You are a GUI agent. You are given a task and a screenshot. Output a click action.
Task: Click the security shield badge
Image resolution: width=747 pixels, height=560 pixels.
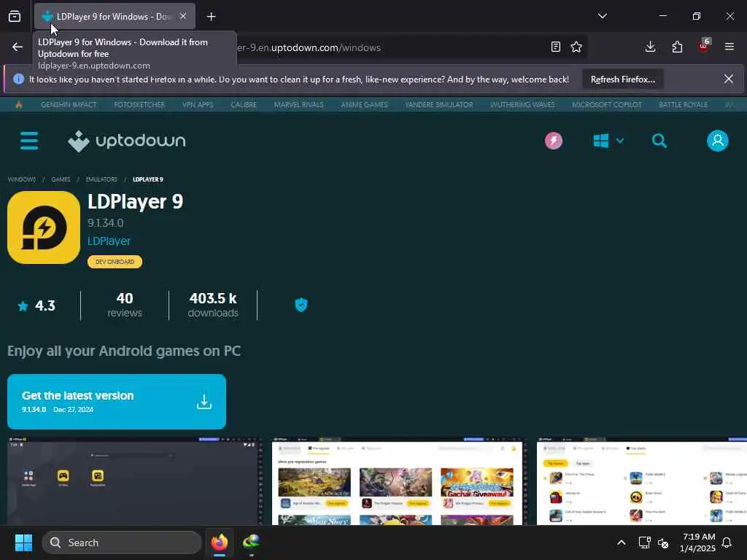pos(301,305)
